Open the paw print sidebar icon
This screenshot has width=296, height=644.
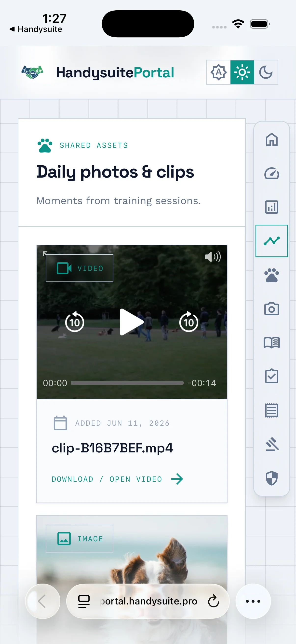click(271, 275)
